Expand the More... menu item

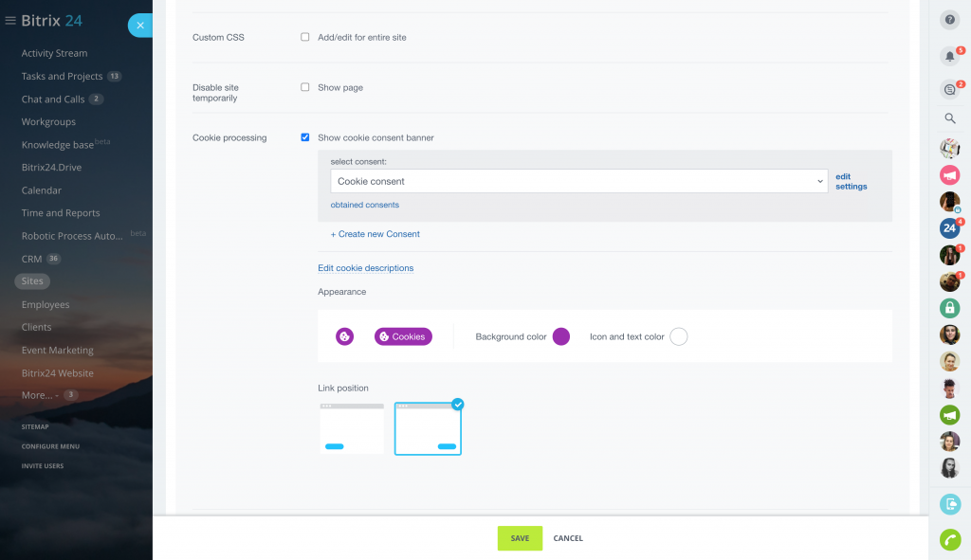point(40,395)
